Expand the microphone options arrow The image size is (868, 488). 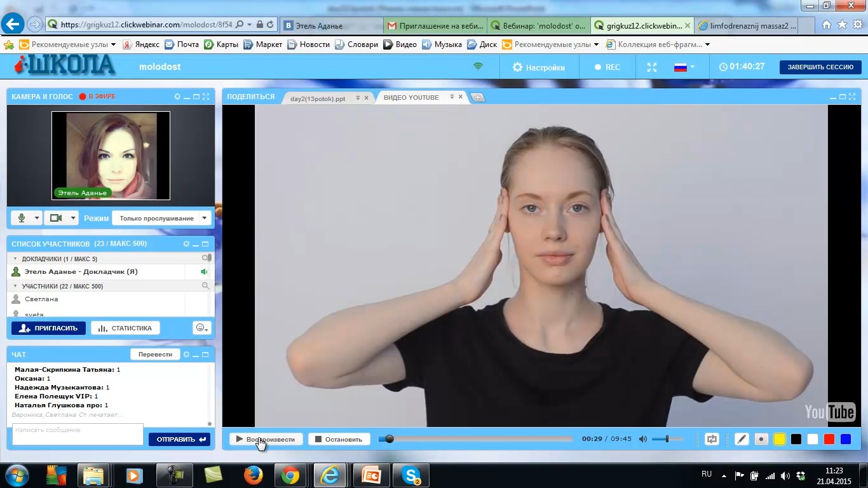pyautogui.click(x=36, y=218)
